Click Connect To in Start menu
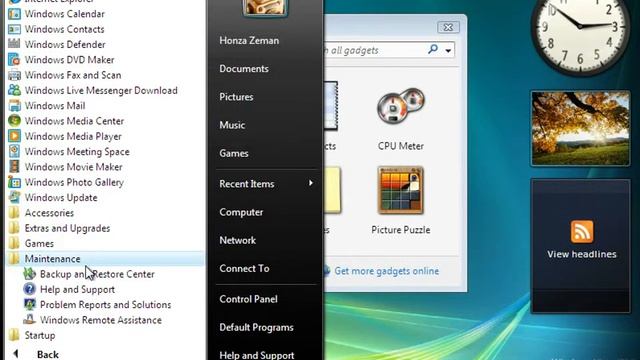Viewport: 640px width, 360px height. coord(244,269)
